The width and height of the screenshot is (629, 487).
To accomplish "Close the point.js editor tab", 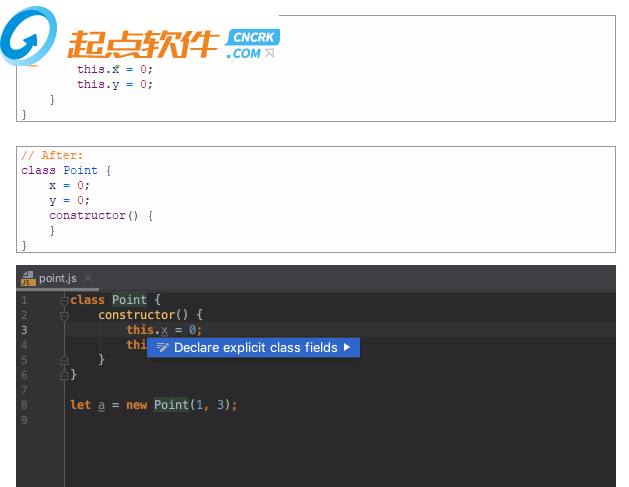I will click(88, 278).
